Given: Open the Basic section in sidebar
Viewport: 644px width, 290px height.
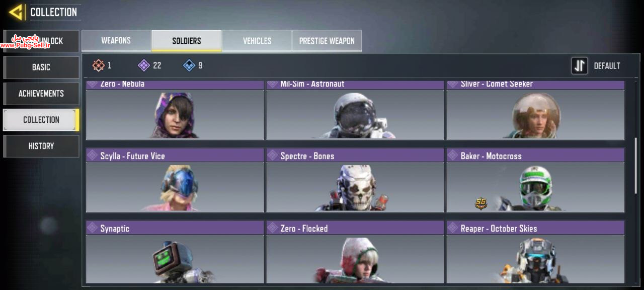Looking at the screenshot, I should point(41,67).
